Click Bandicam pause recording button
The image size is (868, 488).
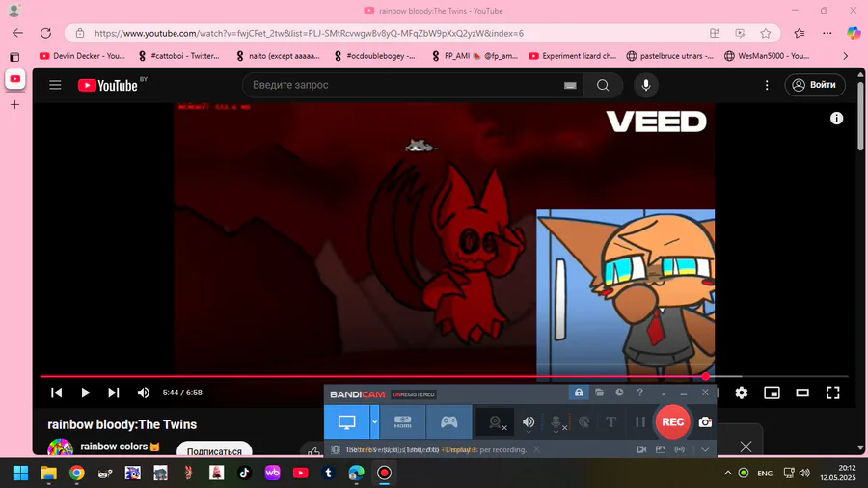[640, 422]
